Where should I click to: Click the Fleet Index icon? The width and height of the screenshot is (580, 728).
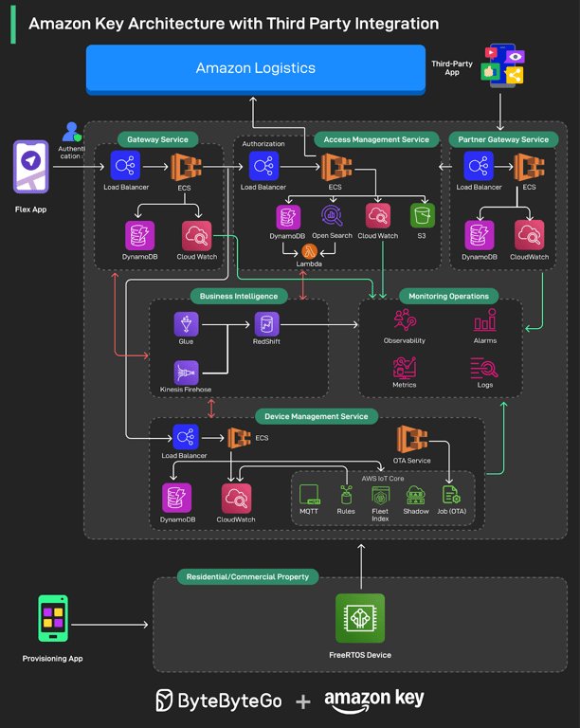[x=380, y=496]
